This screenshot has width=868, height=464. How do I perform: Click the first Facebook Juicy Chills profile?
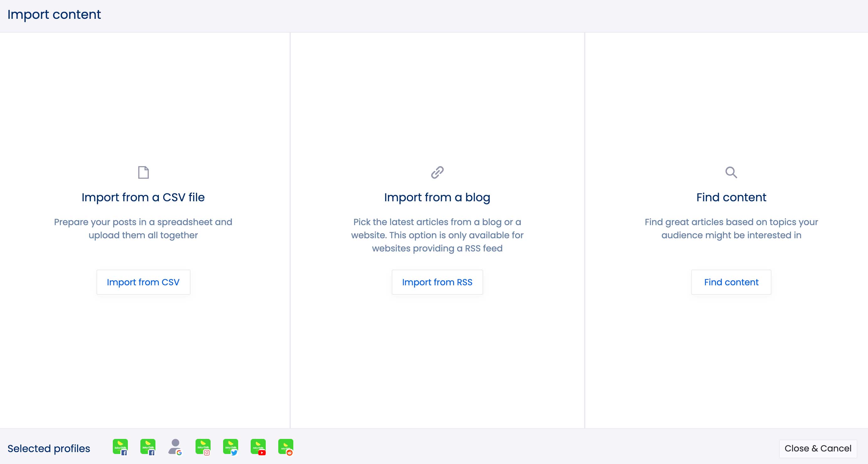pos(120,447)
